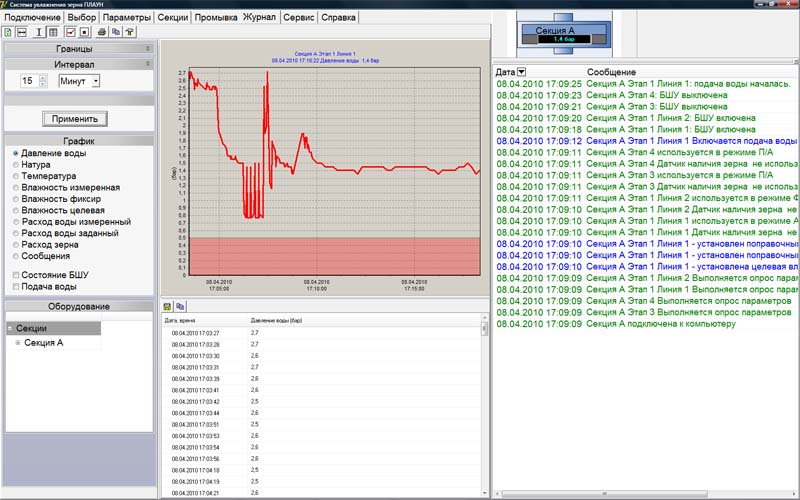
Task: Select table row 08.04.2010 17:03:27
Action: click(x=321, y=333)
